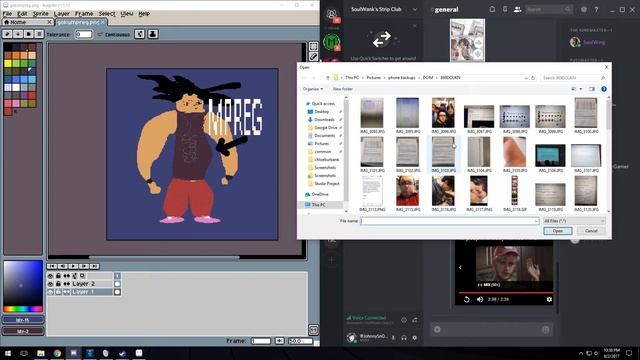Click the Pictures breadcrumb in address bar
The image size is (640, 360).
tap(373, 78)
